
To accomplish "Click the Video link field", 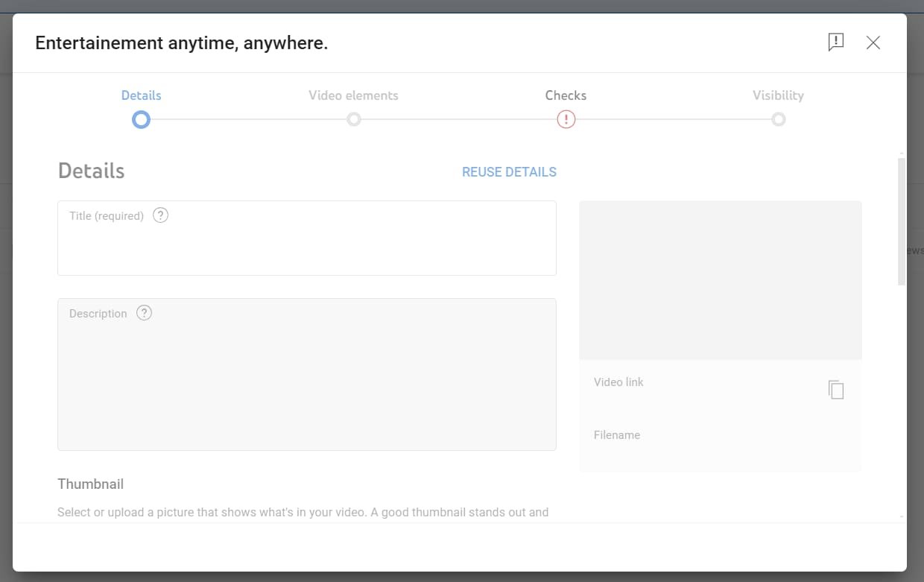I will coord(700,382).
